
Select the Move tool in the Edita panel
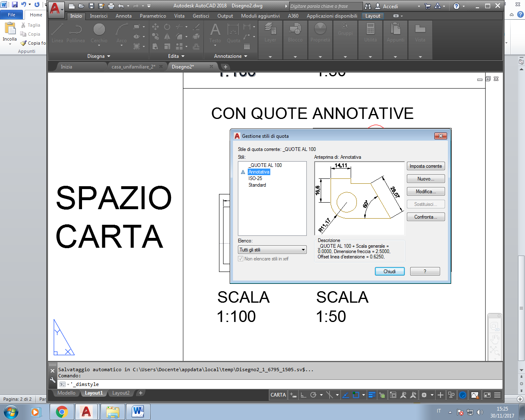coord(155,27)
